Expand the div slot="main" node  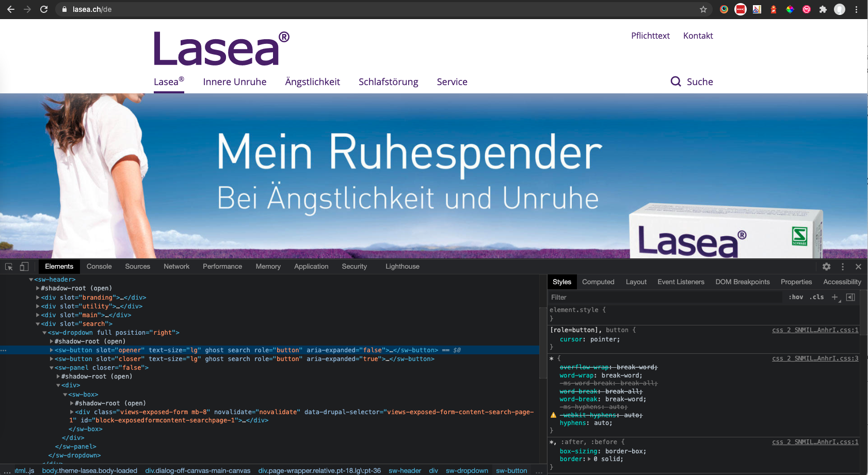38,315
